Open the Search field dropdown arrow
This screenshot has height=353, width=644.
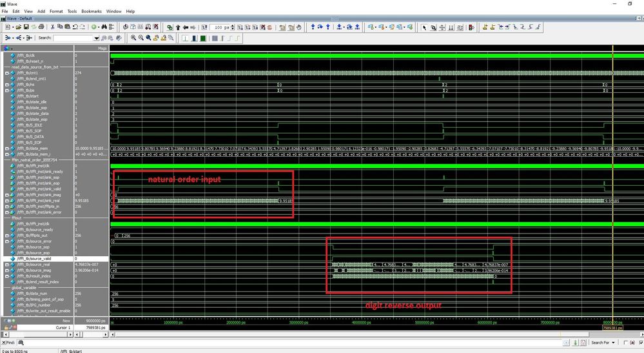[x=97, y=38]
